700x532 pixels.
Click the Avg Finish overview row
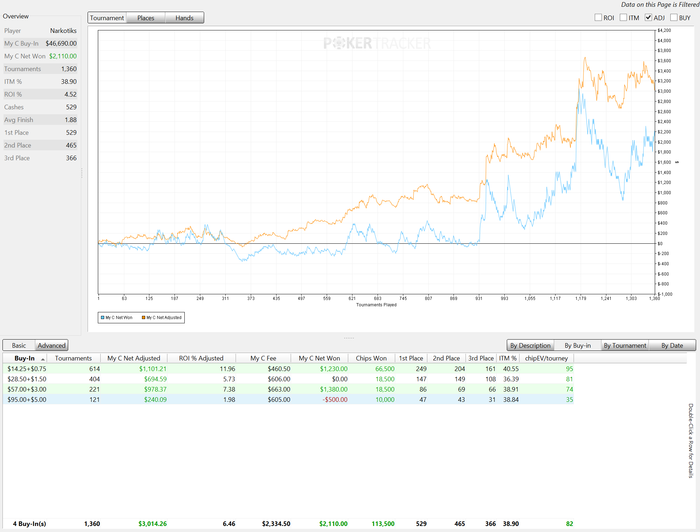[x=40, y=120]
